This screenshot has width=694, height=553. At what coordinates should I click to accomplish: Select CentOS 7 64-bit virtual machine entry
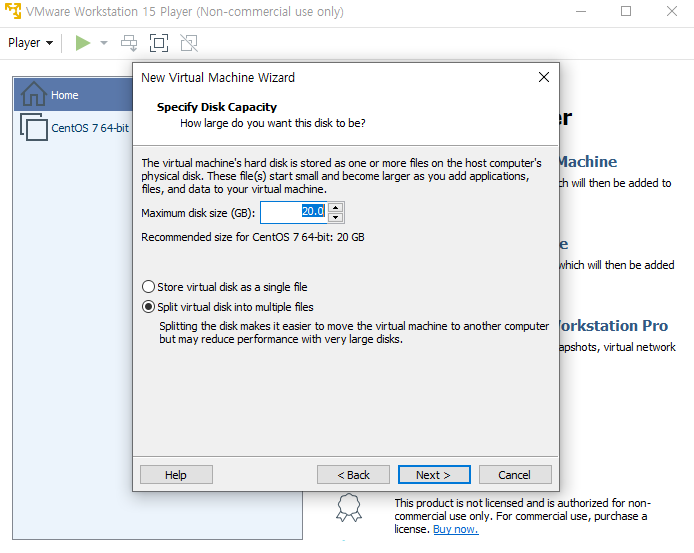(x=74, y=128)
